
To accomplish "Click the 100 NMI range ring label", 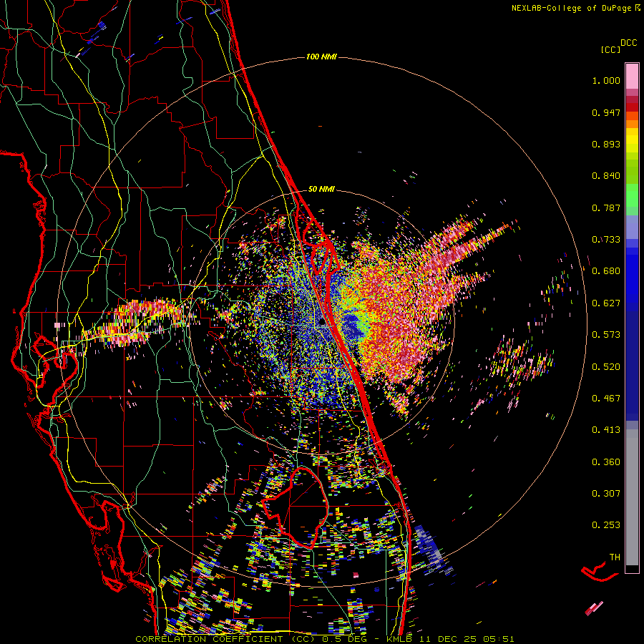I will (x=321, y=57).
